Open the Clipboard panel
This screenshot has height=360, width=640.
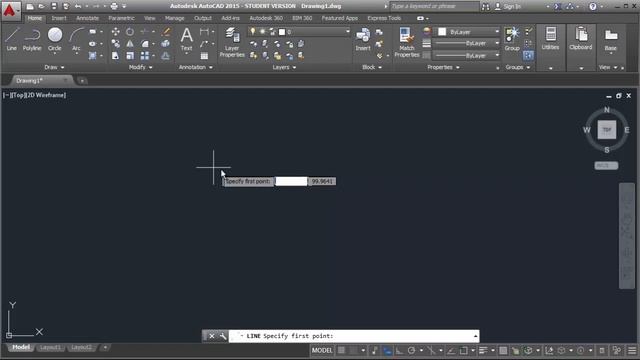pos(580,39)
